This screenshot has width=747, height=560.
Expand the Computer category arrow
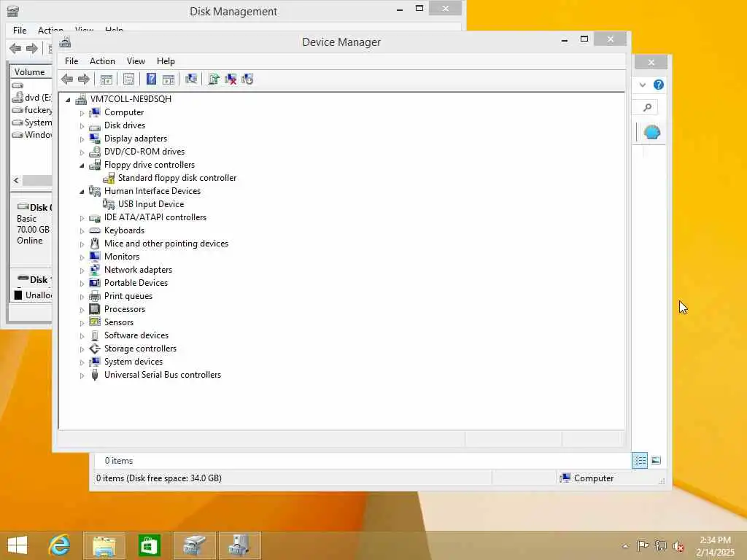(x=82, y=113)
